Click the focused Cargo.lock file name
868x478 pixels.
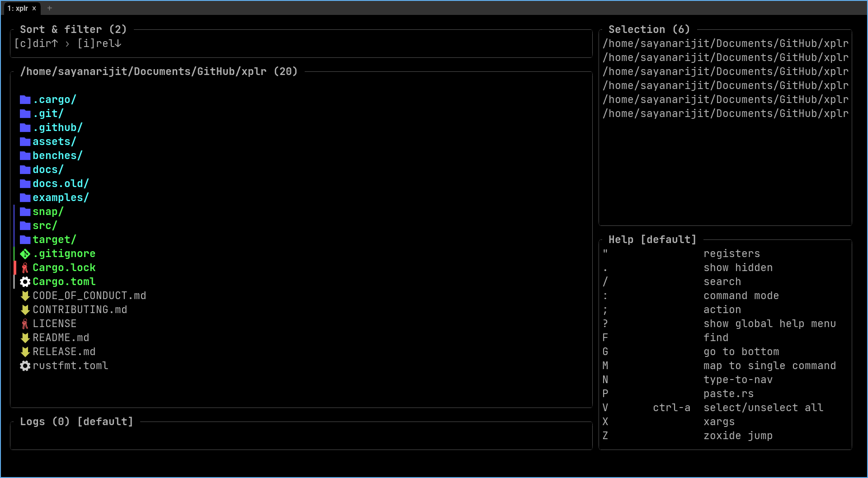64,268
